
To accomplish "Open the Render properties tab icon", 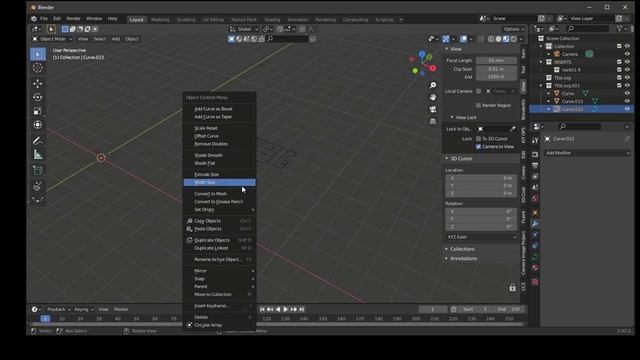I will click(535, 154).
